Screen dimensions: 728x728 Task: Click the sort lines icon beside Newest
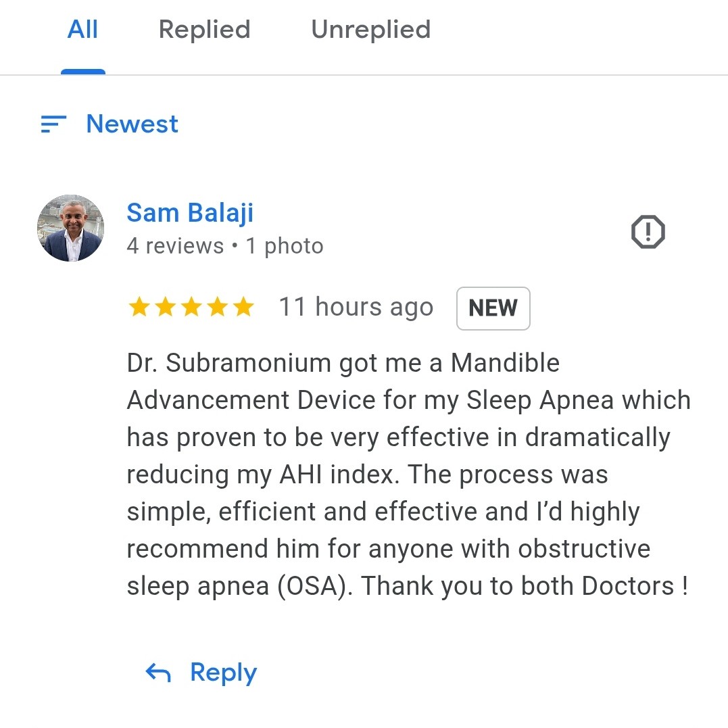pyautogui.click(x=53, y=124)
